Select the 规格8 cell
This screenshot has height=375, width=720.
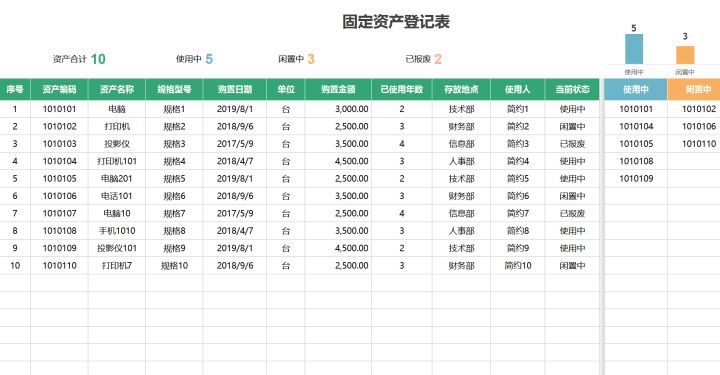[x=174, y=231]
